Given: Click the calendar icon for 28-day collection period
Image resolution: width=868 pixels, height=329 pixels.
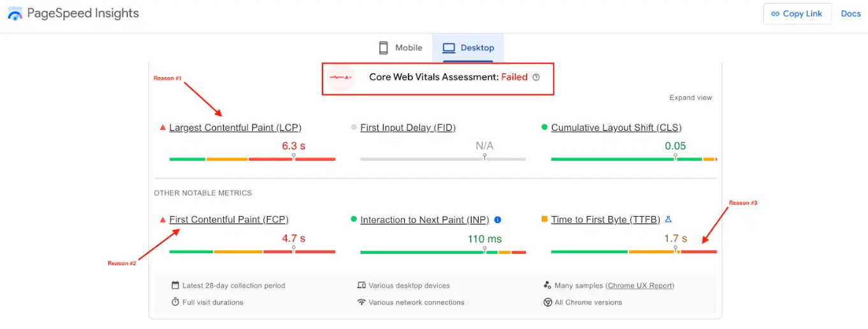Looking at the screenshot, I should coord(175,286).
